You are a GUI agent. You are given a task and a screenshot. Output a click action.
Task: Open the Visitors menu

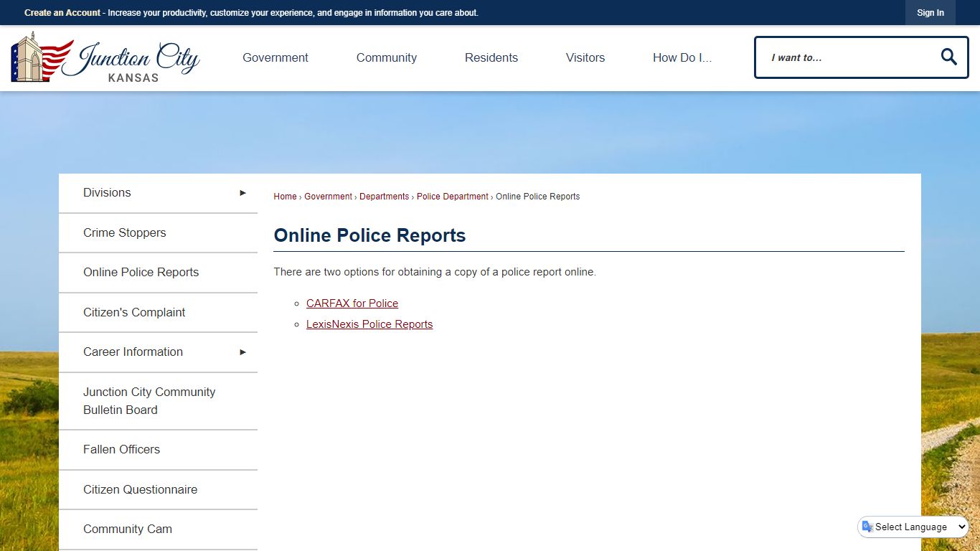pyautogui.click(x=585, y=58)
